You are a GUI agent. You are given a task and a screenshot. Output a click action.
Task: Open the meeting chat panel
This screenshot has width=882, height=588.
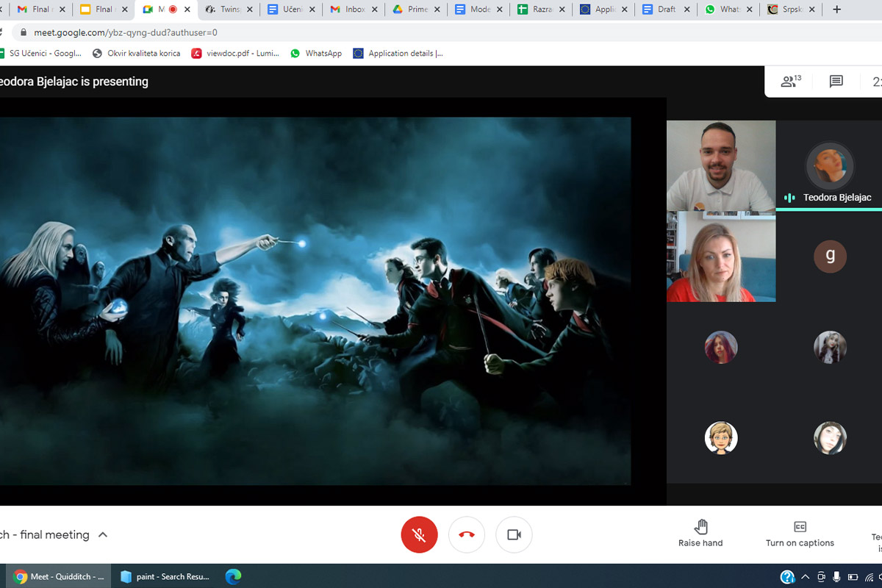coord(836,81)
